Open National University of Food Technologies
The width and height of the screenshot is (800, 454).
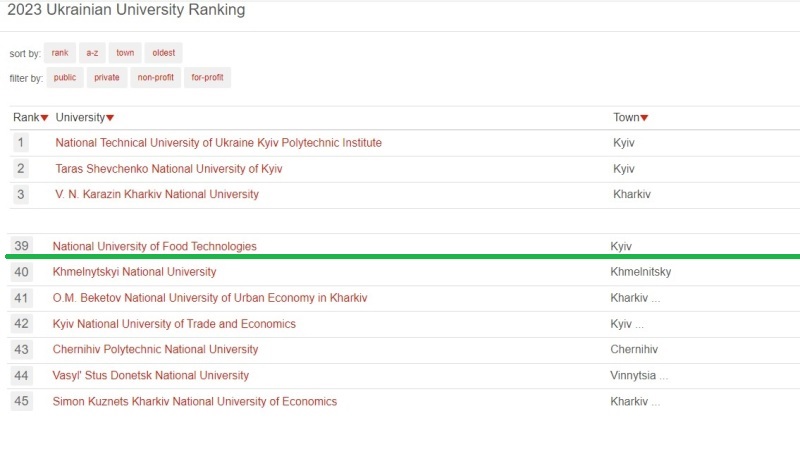pyautogui.click(x=154, y=246)
